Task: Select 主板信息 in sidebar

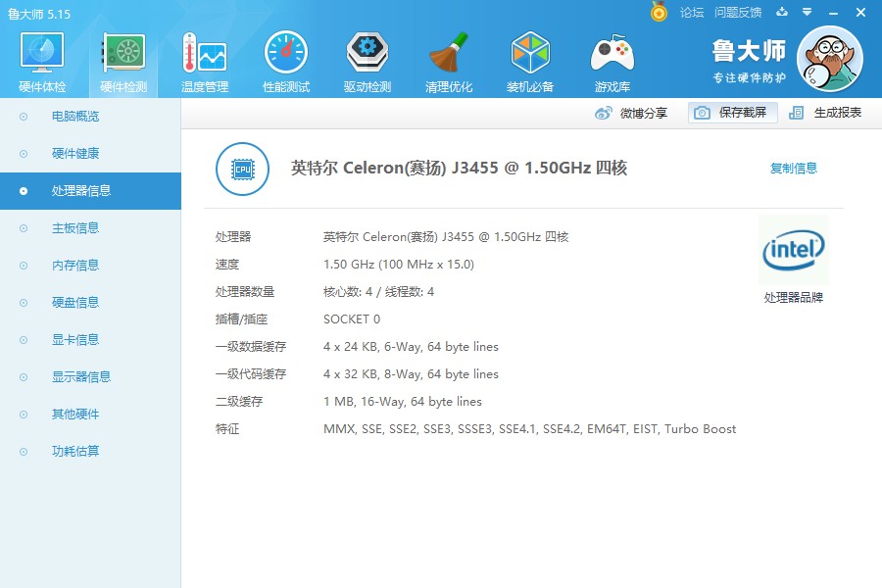Action: pos(90,228)
